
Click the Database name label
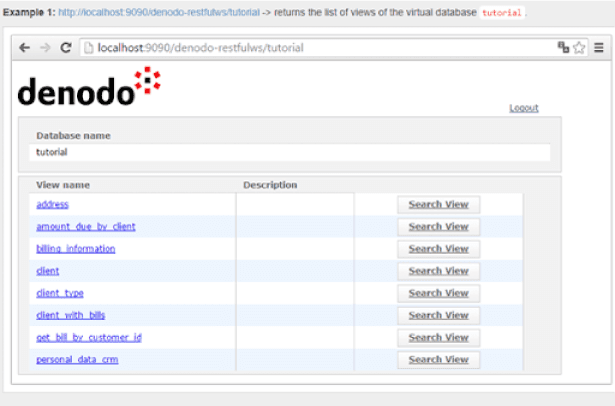coord(73,136)
